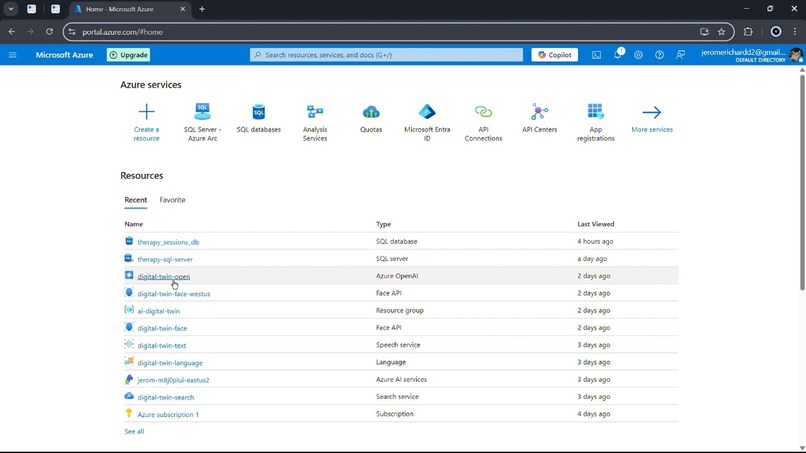Viewport: 806px width, 453px height.
Task: Click the Azure OpenAI type cell
Action: pyautogui.click(x=397, y=276)
